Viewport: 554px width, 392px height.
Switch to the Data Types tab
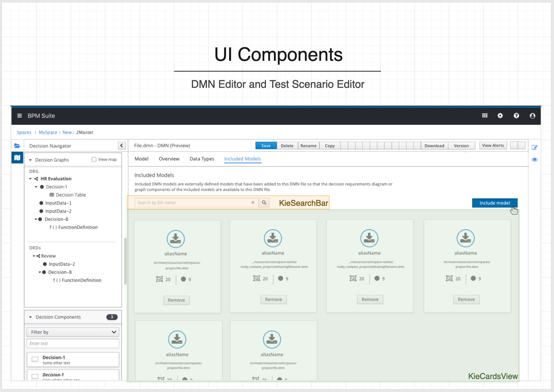point(202,159)
